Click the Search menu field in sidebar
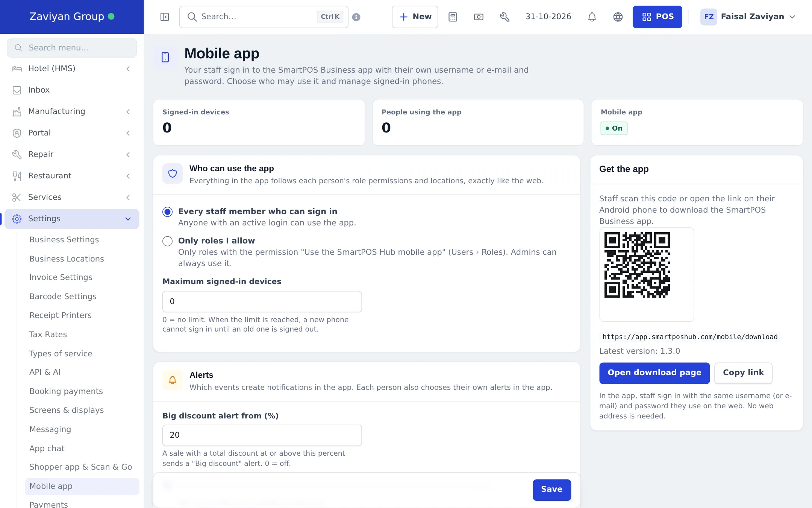Viewport: 812px width, 508px height. 72,48
